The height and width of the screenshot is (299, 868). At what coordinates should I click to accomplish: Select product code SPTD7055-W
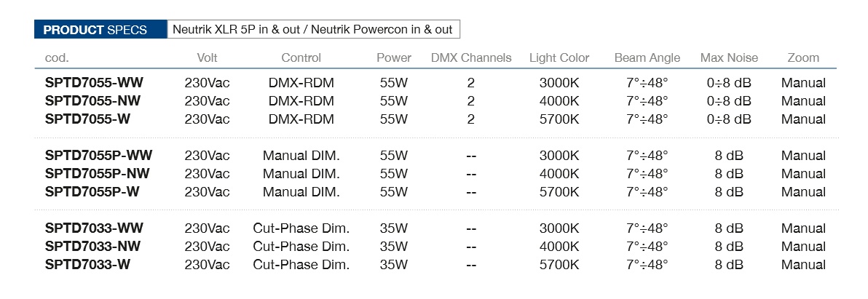coord(88,119)
